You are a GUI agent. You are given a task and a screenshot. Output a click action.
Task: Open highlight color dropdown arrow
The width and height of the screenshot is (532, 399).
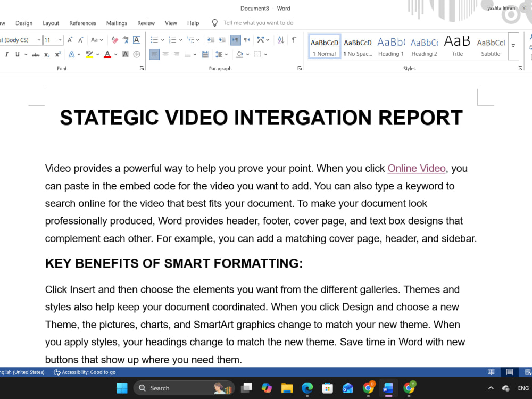point(98,54)
